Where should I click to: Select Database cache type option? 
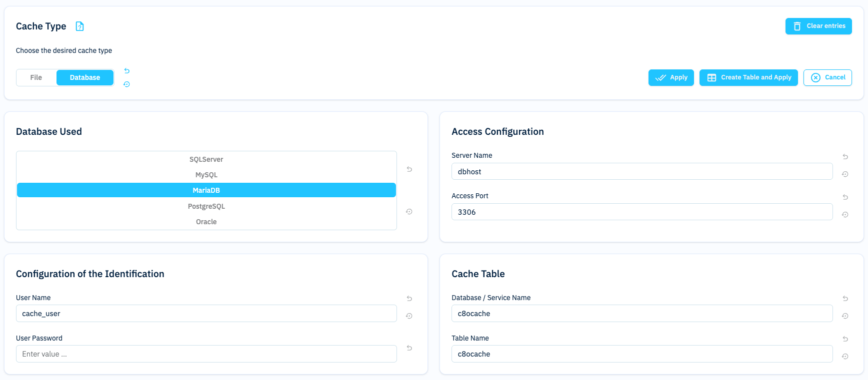(x=85, y=77)
